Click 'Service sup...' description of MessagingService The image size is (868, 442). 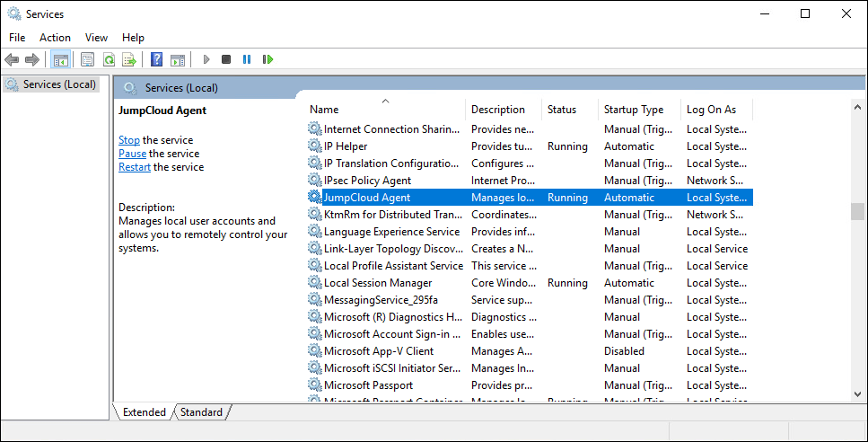coord(502,300)
